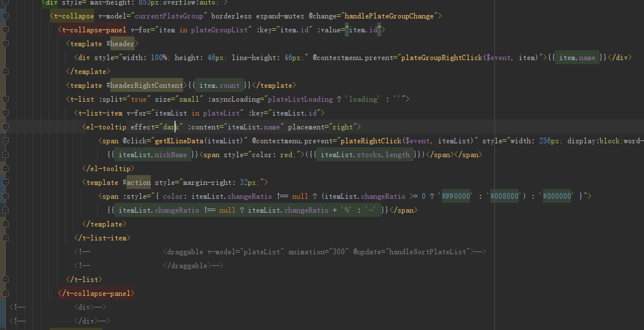
Task: Click fold-end marker beside closing /el-tooltip
Action: [5, 169]
